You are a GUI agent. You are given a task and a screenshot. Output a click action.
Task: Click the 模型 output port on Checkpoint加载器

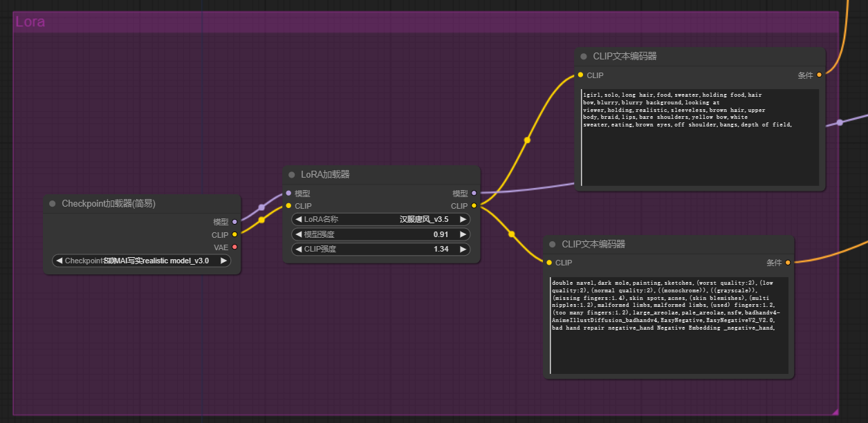click(234, 222)
